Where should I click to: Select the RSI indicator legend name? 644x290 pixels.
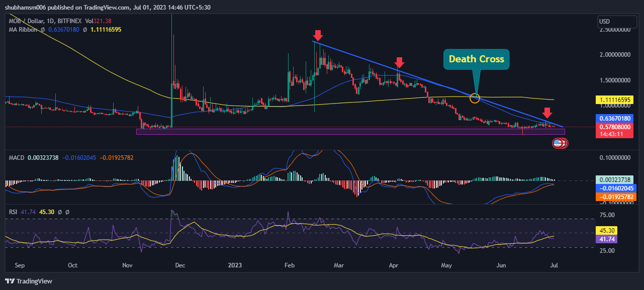(x=14, y=212)
